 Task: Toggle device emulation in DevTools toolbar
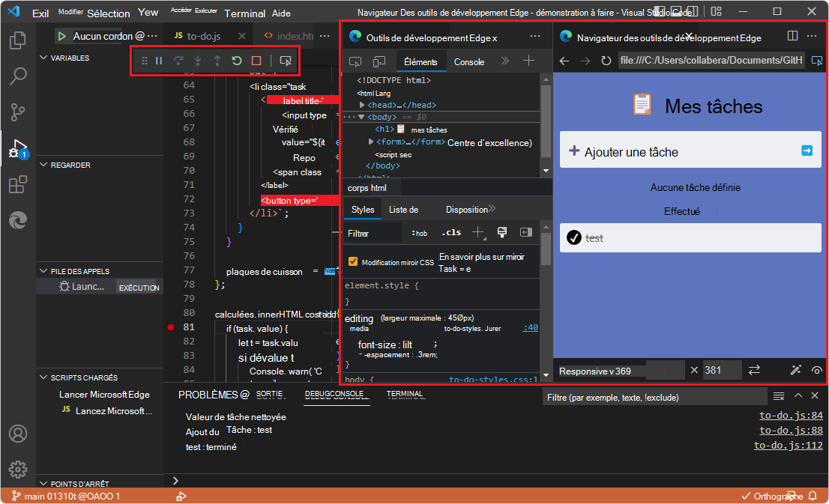point(379,61)
